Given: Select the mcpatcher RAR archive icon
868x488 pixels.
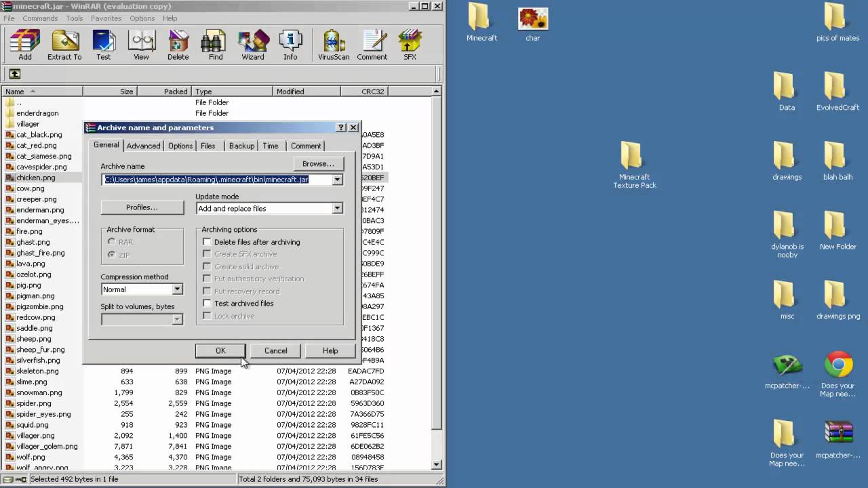Looking at the screenshot, I should pos(837,439).
